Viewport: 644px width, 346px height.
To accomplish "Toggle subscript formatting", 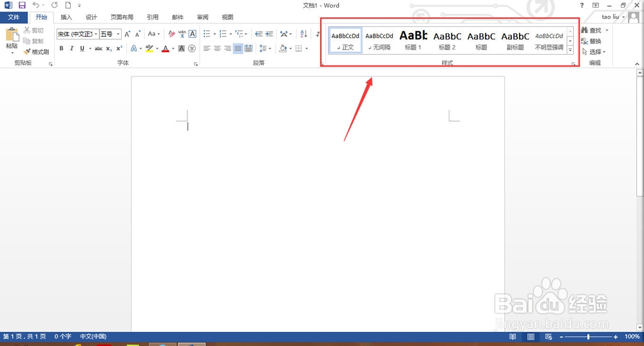I will [x=109, y=48].
